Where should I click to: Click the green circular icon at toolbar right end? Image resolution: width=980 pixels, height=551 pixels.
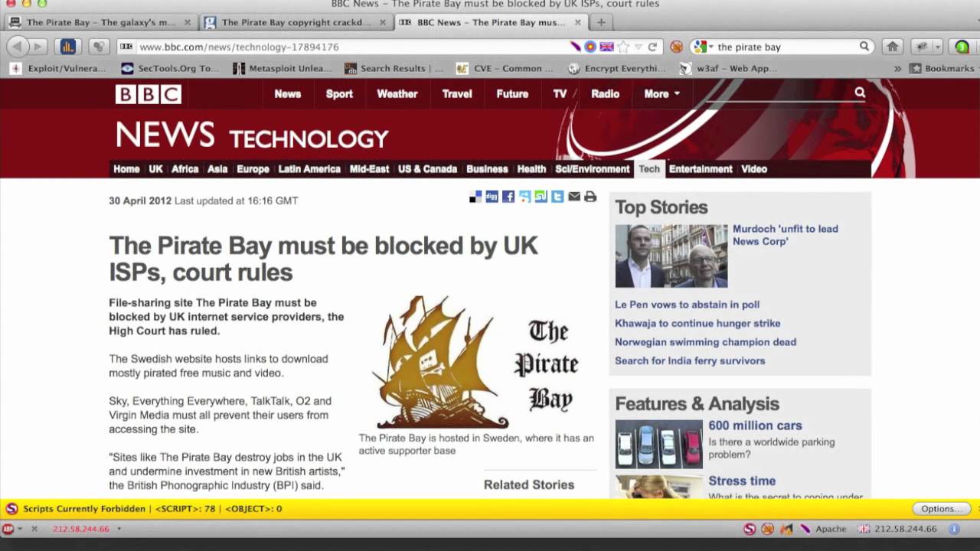[x=962, y=47]
